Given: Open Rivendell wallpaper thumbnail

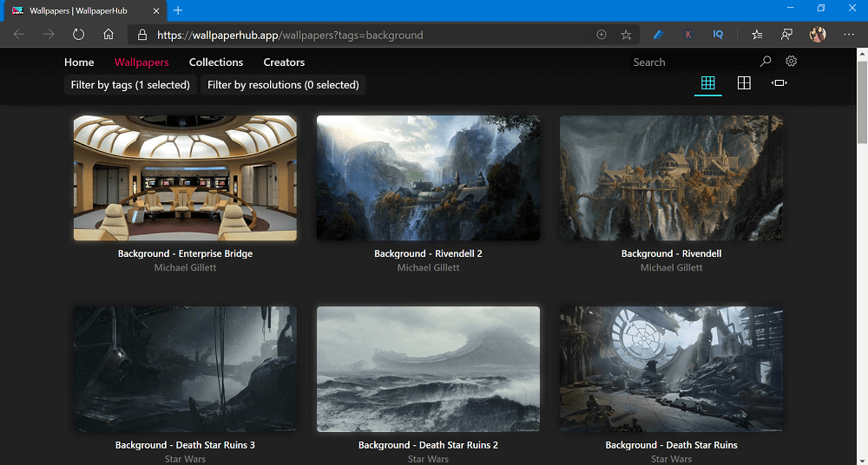Looking at the screenshot, I should point(672,178).
